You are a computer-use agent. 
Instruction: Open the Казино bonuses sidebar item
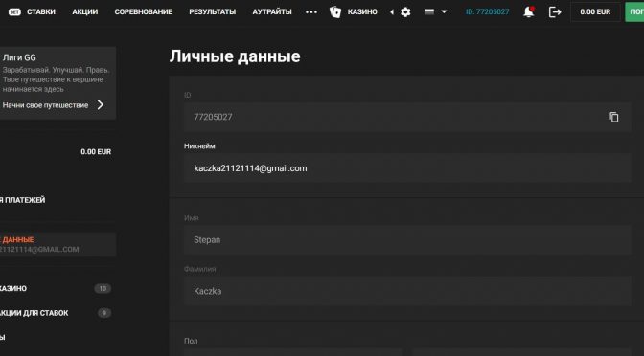[x=56, y=288]
